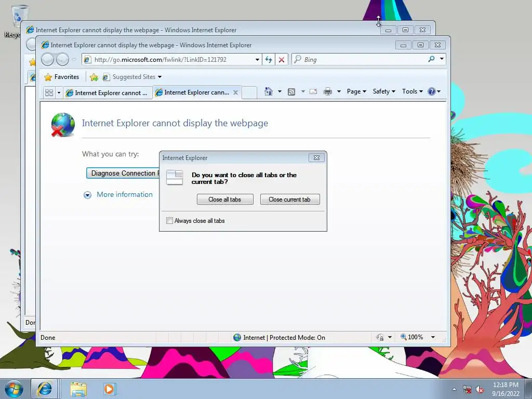Screen dimensions: 532x399
Task: Click Internet Explorer taskbar icon
Action: tap(45, 389)
